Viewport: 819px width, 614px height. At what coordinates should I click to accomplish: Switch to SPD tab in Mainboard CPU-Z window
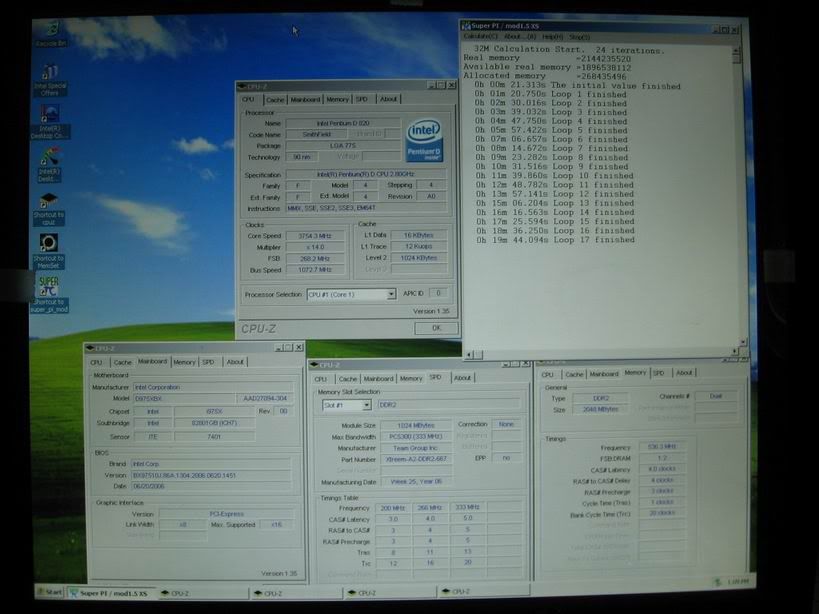click(209, 362)
